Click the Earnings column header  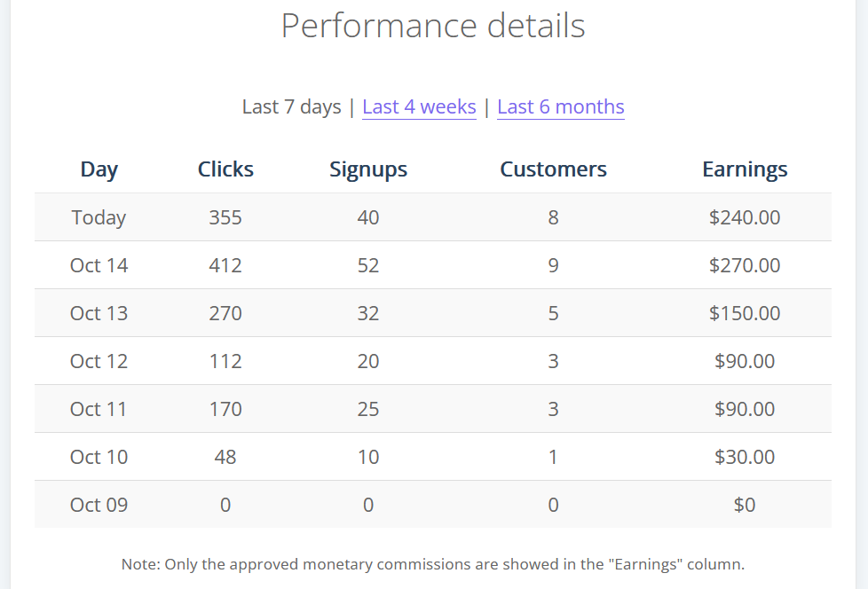coord(745,169)
